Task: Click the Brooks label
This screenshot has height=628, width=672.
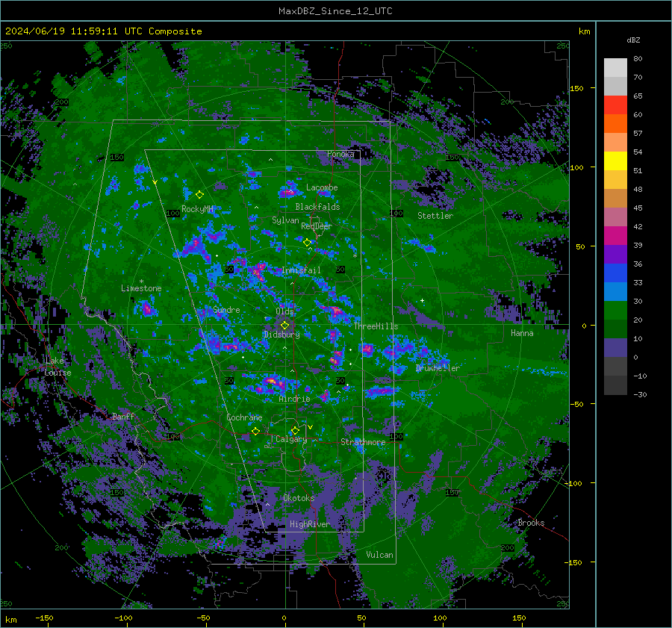Action: 531,523
